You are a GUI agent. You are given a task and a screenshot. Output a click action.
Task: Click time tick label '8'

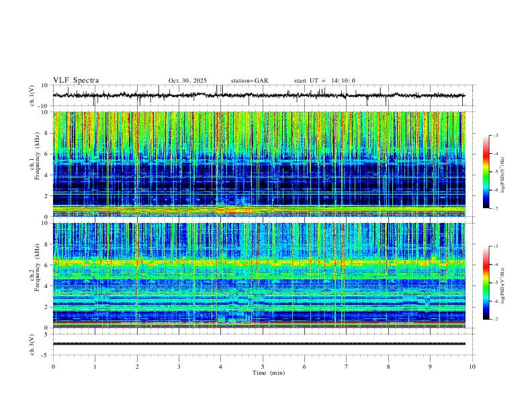(388, 367)
